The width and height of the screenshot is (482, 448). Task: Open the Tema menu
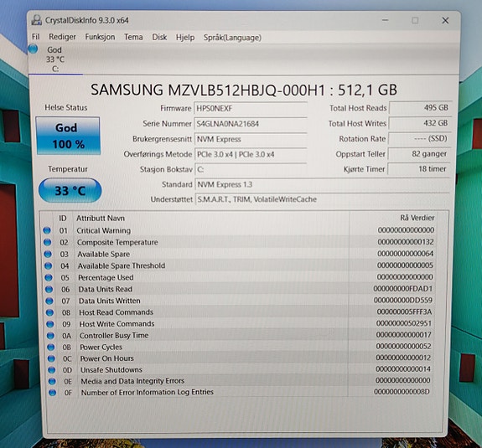[x=133, y=37]
